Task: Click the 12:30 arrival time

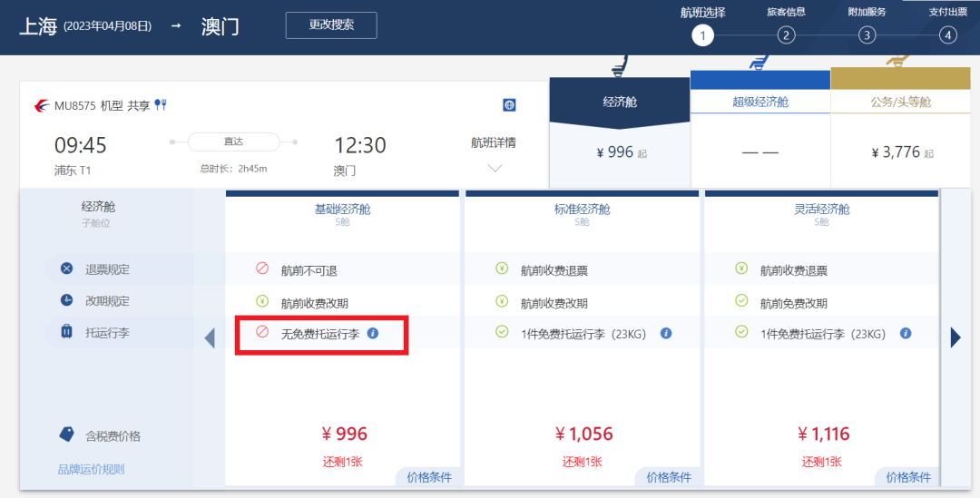Action: pos(360,145)
